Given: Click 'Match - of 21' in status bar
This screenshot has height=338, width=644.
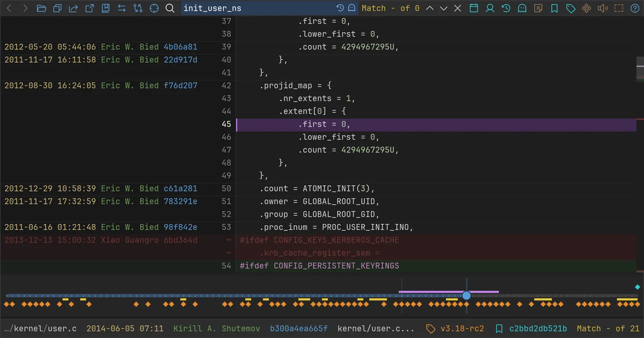Looking at the screenshot, I should pos(608,328).
